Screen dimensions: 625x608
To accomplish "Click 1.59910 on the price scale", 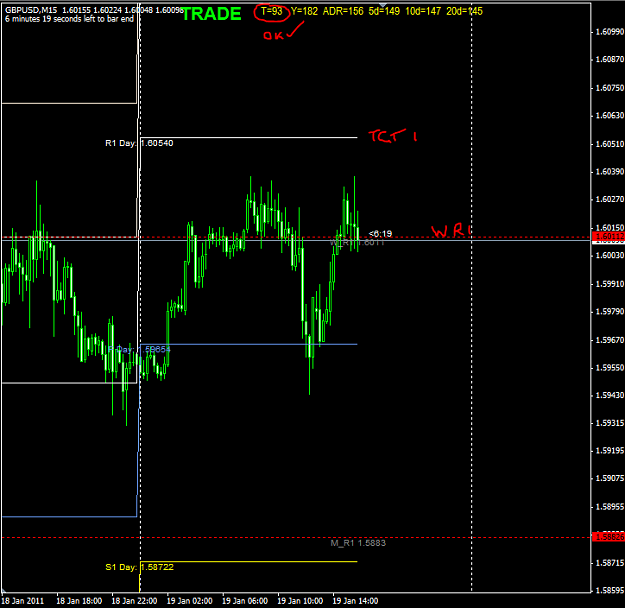I will tap(609, 284).
